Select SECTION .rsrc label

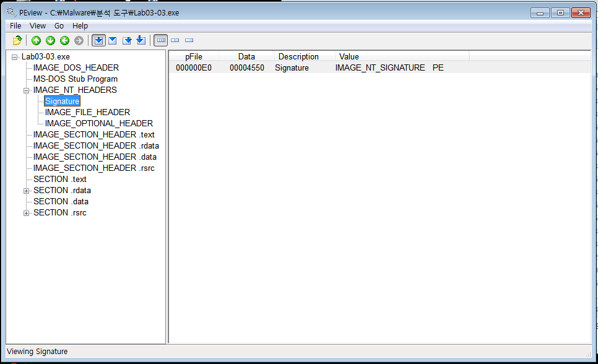pyautogui.click(x=60, y=212)
